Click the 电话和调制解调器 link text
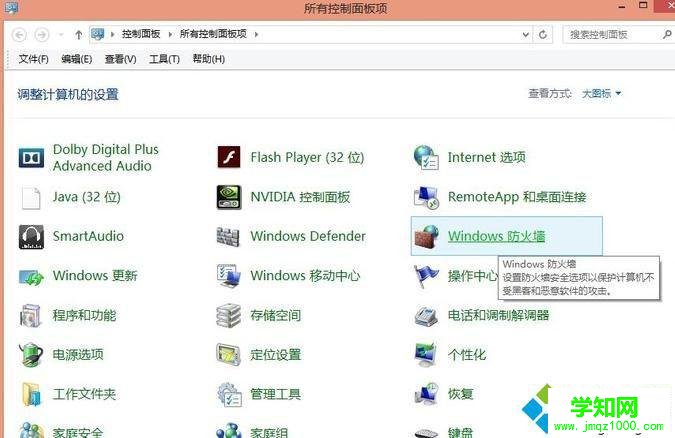Viewport: 675px width, 438px height. [x=499, y=315]
